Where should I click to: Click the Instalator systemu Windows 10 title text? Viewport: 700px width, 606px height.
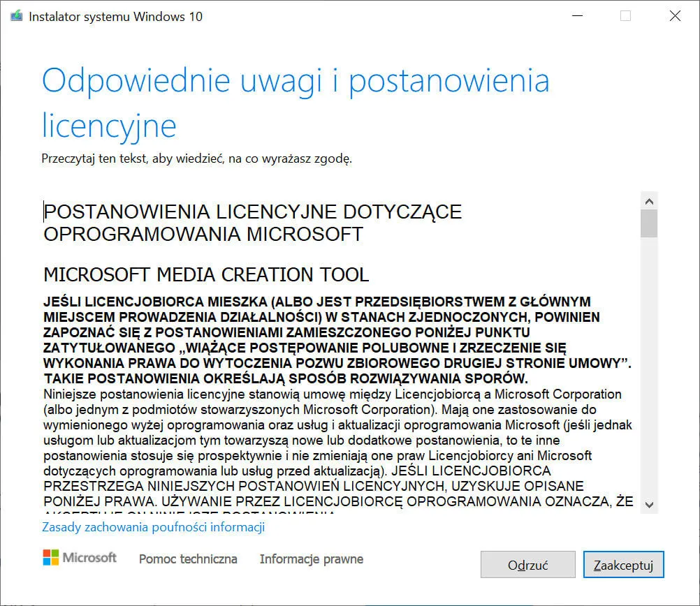[x=115, y=16]
